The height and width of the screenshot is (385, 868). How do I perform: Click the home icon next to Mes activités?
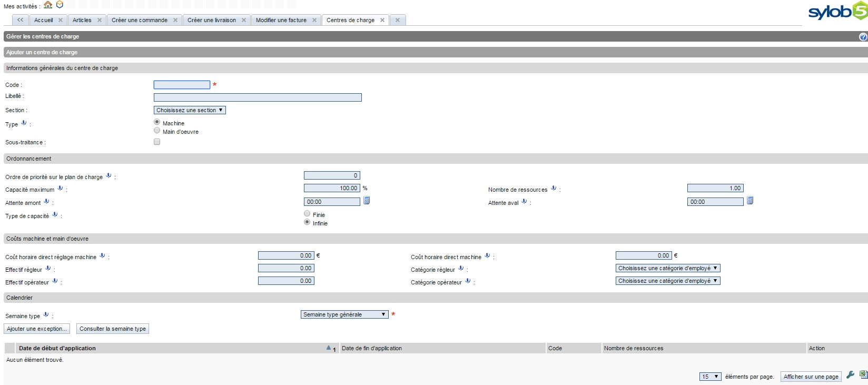48,5
